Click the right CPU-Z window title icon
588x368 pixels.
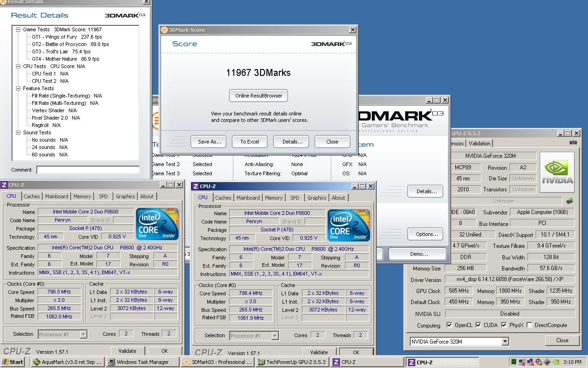click(x=195, y=186)
